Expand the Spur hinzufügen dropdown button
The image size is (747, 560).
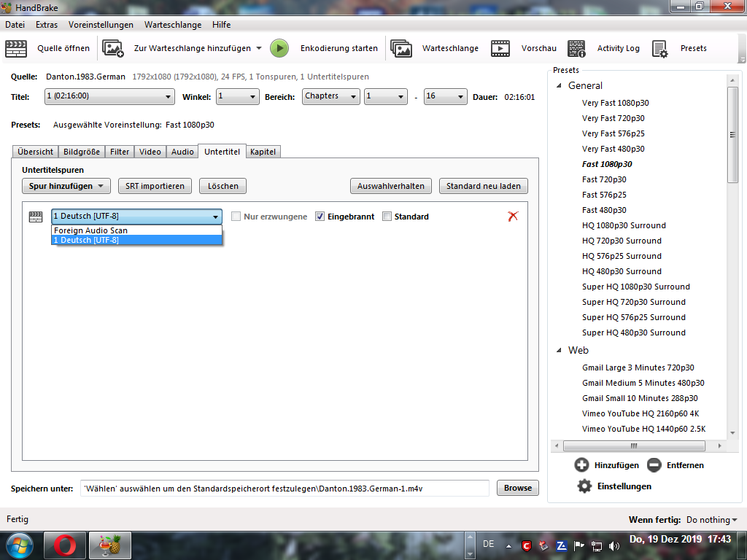tap(66, 186)
